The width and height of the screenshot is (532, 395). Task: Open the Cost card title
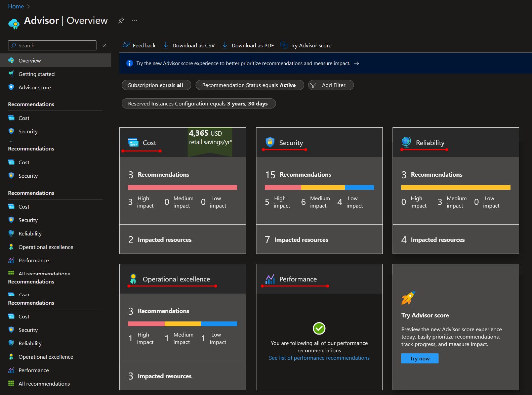[149, 143]
